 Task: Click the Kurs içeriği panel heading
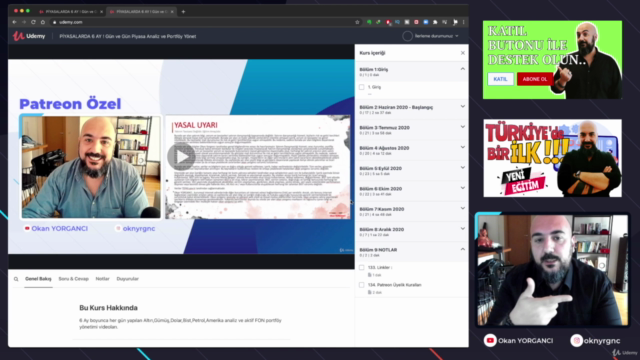coord(372,53)
